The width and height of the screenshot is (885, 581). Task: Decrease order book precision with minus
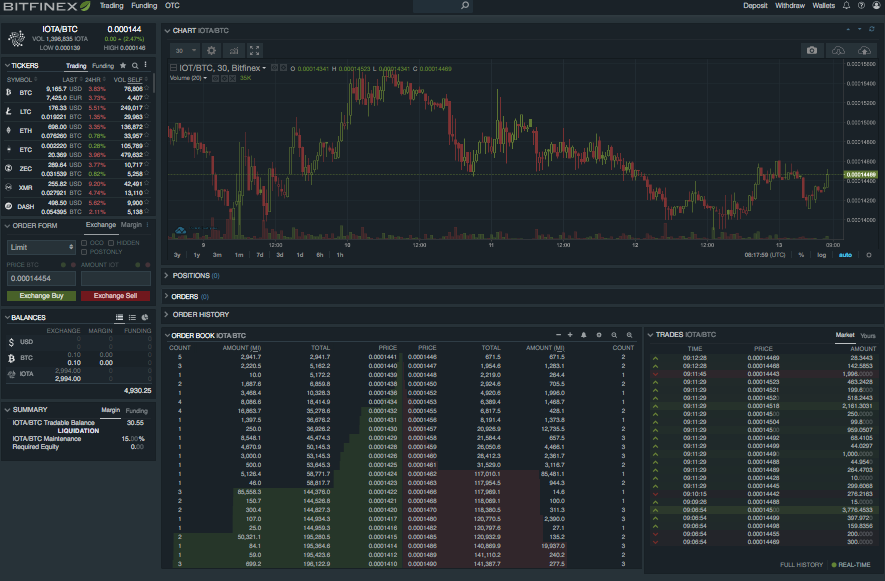pos(558,335)
